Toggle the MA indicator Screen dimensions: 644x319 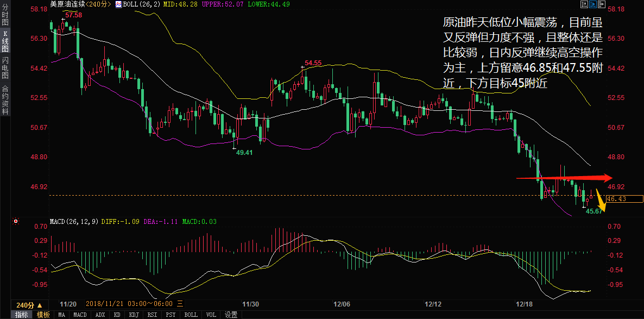pyautogui.click(x=62, y=315)
